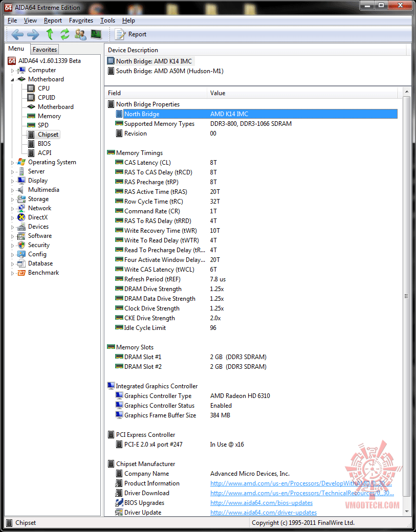Image resolution: width=416 pixels, height=532 pixels.
Task: Expand the Network tree node
Action: pyautogui.click(x=13, y=208)
